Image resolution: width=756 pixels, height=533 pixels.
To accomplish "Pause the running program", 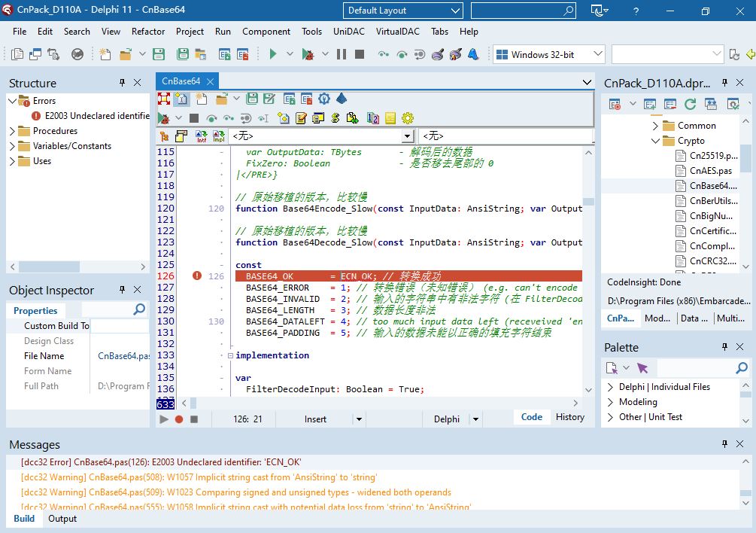I will [342, 54].
